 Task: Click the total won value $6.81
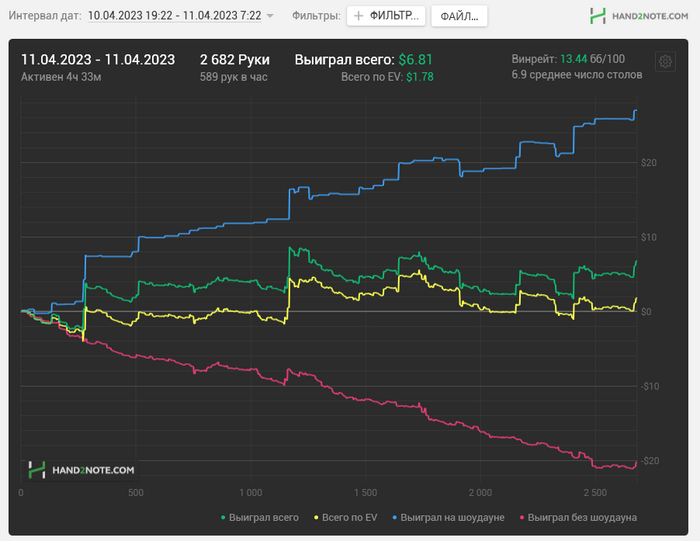coord(416,60)
